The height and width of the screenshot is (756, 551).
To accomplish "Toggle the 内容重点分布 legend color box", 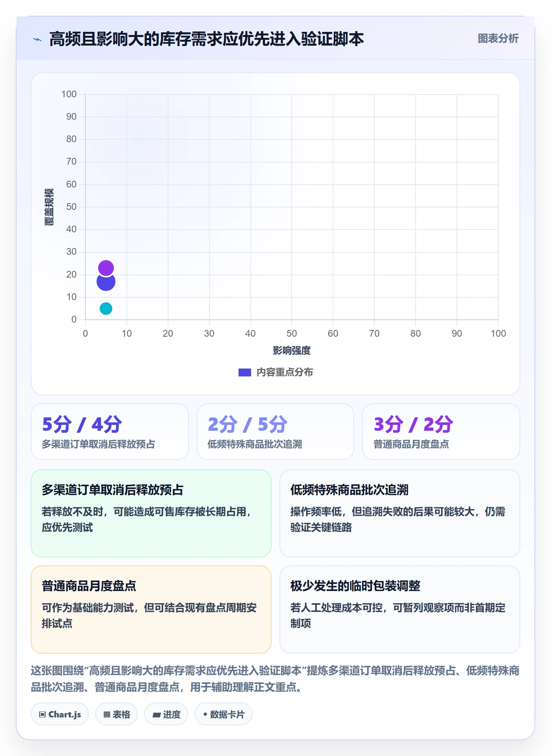I will pyautogui.click(x=245, y=372).
